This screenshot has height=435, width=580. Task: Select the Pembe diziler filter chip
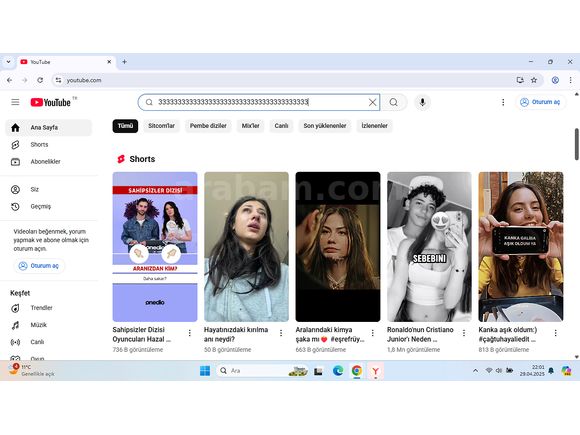click(208, 126)
